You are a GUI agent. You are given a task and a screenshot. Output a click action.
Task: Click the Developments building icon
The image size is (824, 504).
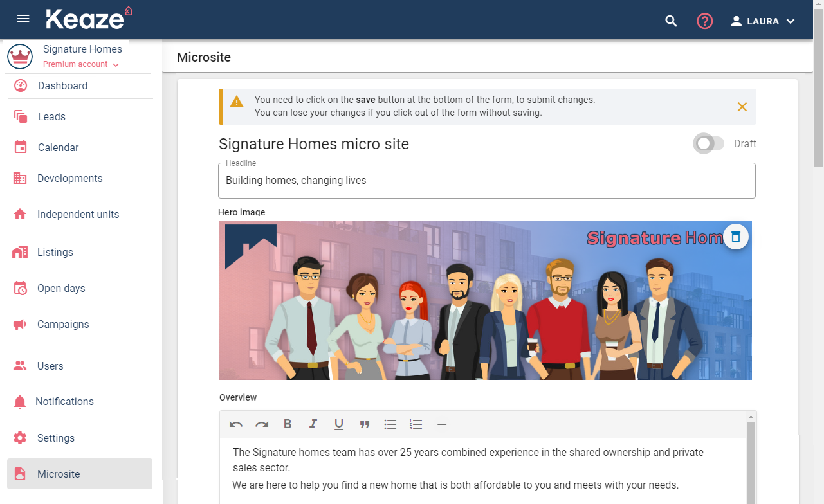[x=20, y=178]
